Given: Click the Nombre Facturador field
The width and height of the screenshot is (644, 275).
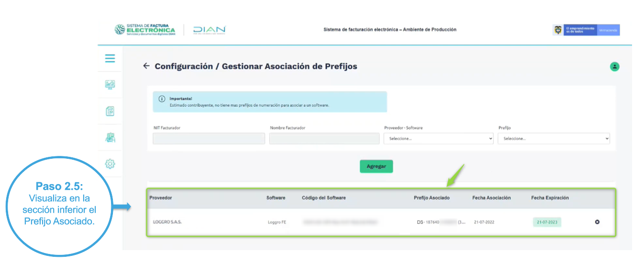Looking at the screenshot, I should (324, 138).
